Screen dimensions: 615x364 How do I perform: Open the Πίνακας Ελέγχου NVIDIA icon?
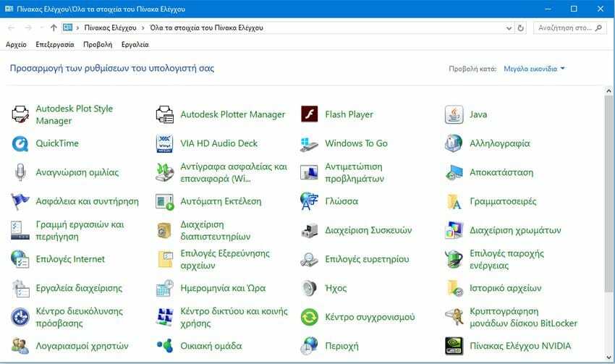pyautogui.click(x=454, y=347)
